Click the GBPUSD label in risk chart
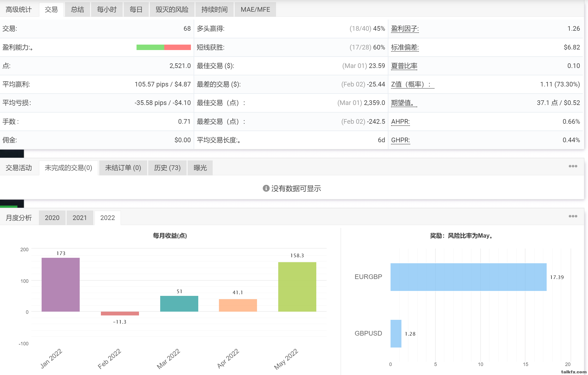The width and height of the screenshot is (588, 375). [368, 333]
